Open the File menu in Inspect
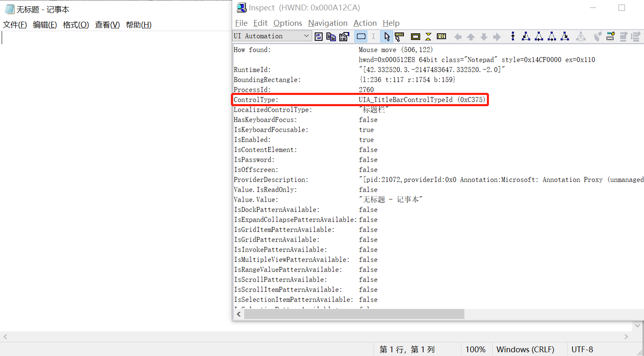The image size is (644, 356). 241,23
